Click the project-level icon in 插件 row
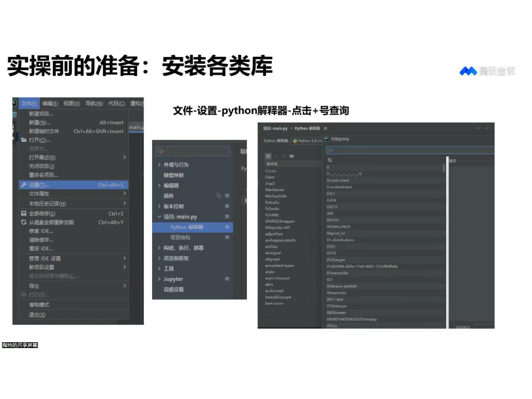 click(x=227, y=196)
